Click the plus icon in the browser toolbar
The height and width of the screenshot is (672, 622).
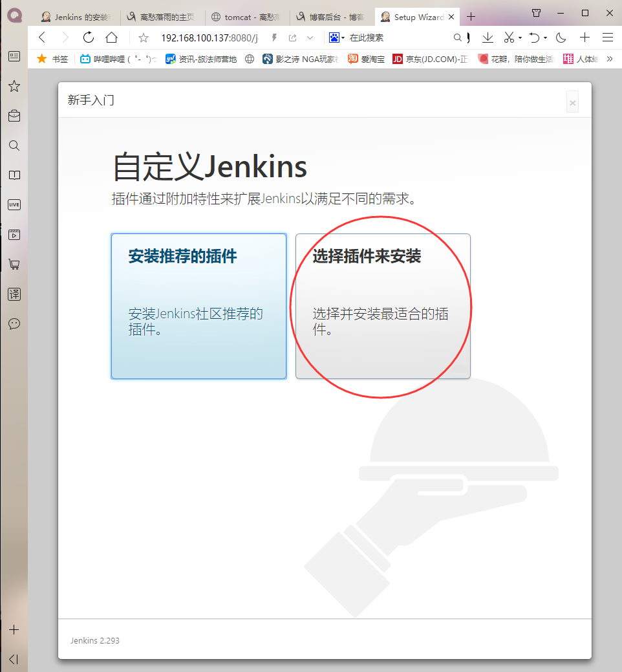[x=584, y=38]
